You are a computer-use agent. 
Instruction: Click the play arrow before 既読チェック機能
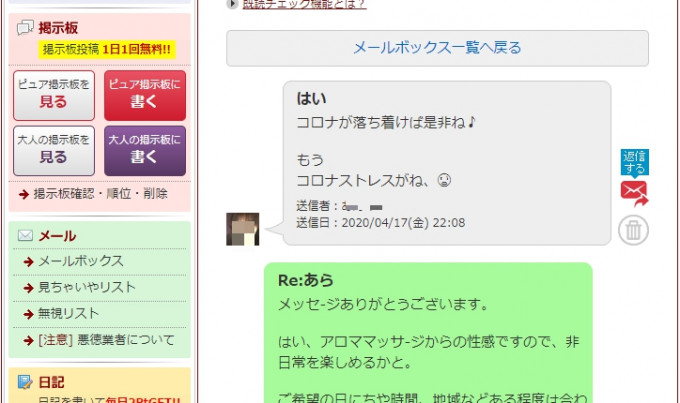(232, 4)
